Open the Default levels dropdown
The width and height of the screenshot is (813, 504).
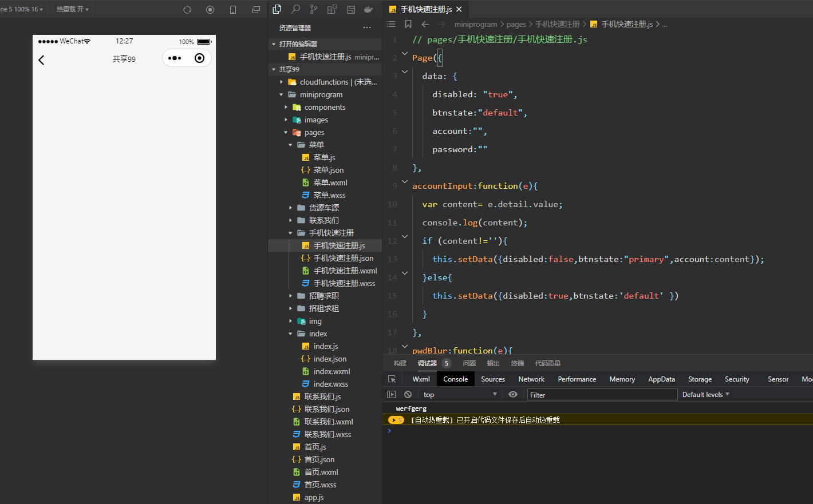[x=705, y=395]
